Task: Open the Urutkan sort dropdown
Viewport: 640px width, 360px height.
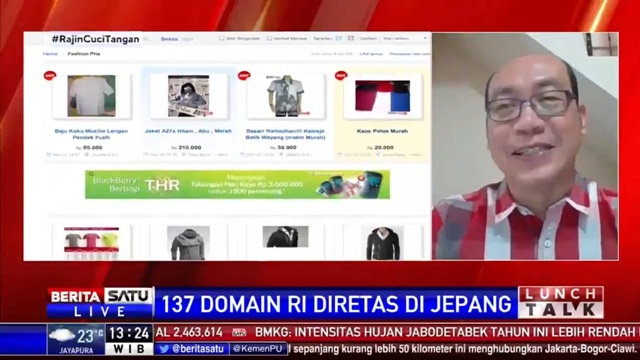Action: pyautogui.click(x=404, y=38)
